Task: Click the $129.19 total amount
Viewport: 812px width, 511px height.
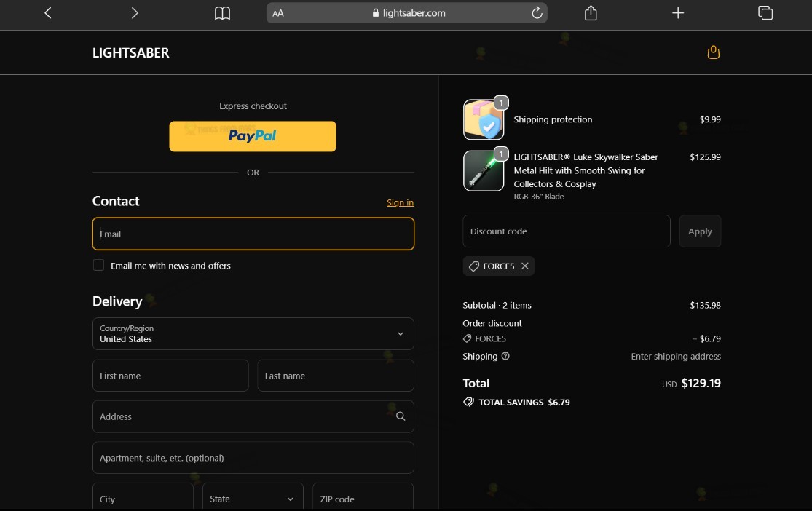Action: pyautogui.click(x=701, y=383)
